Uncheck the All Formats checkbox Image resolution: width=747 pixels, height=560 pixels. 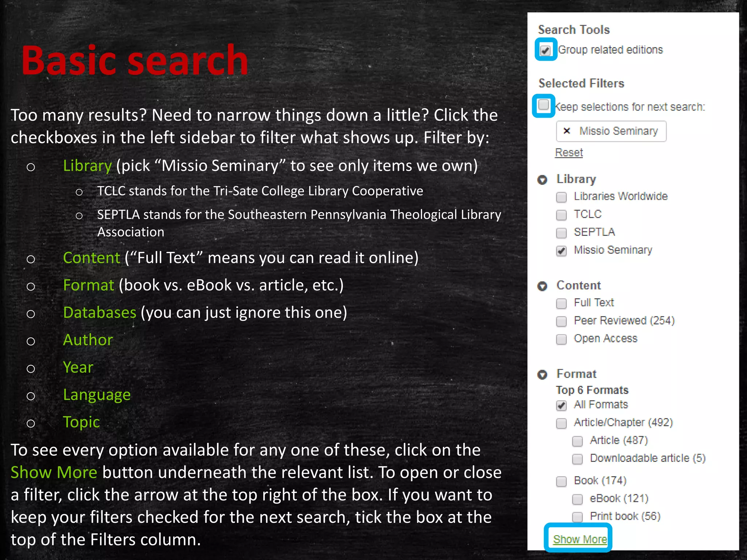pos(561,405)
